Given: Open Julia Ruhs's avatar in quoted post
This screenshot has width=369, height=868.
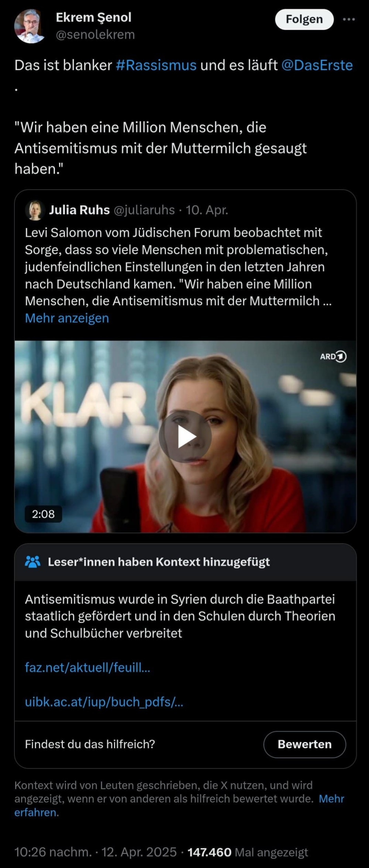Looking at the screenshot, I should (x=35, y=210).
